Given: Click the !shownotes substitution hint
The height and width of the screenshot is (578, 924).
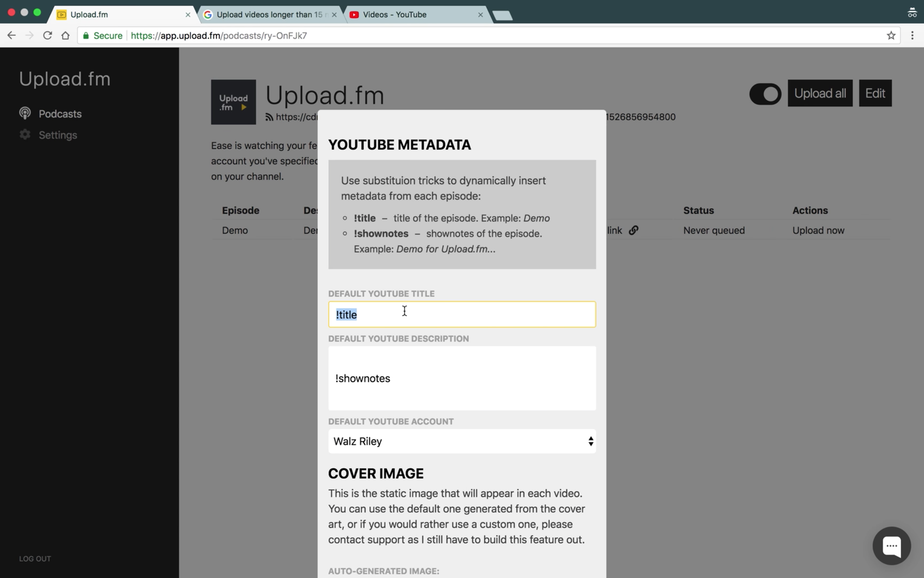Looking at the screenshot, I should tap(381, 233).
